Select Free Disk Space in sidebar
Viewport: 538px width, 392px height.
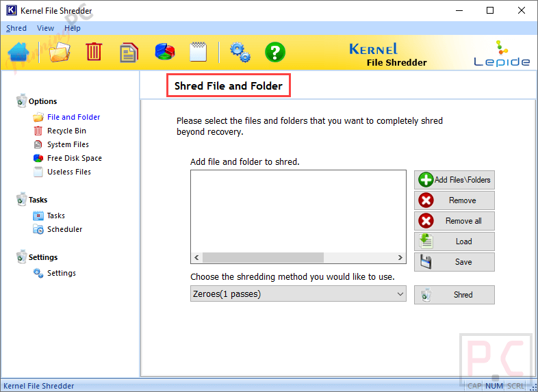click(x=75, y=158)
